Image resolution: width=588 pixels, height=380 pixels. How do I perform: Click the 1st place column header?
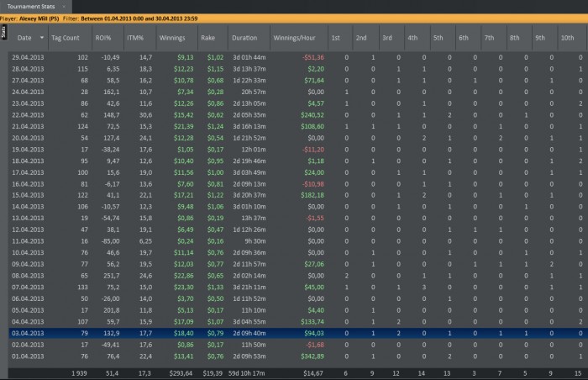click(x=335, y=38)
